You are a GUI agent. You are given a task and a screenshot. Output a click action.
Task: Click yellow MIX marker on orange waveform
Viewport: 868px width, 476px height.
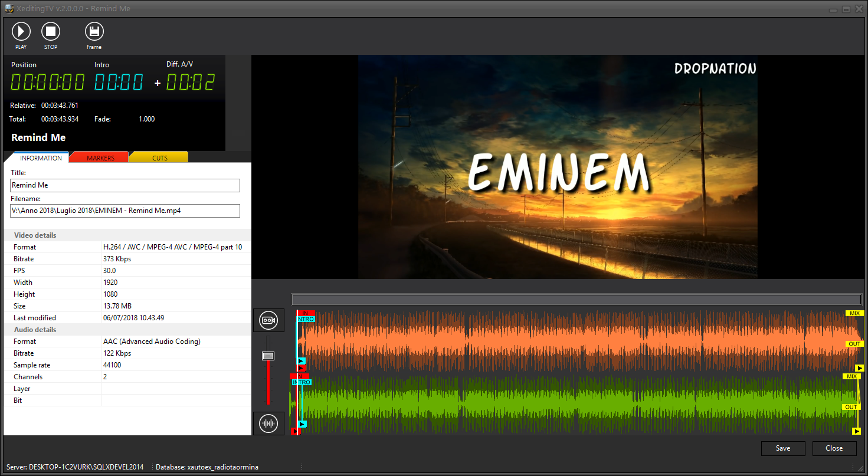854,313
